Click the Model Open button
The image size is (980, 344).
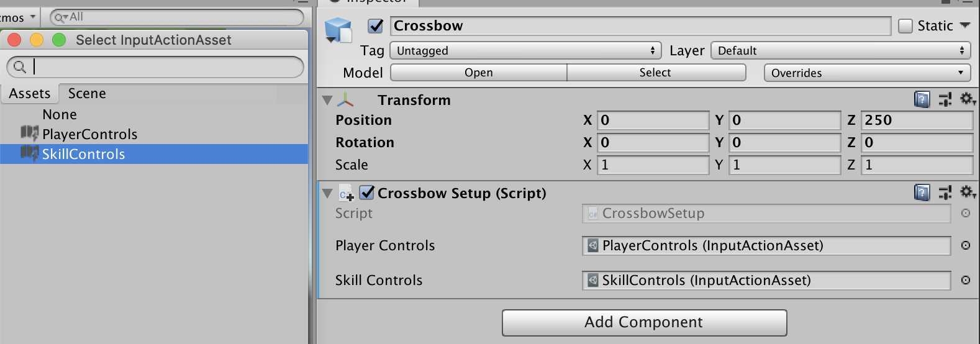(x=478, y=73)
